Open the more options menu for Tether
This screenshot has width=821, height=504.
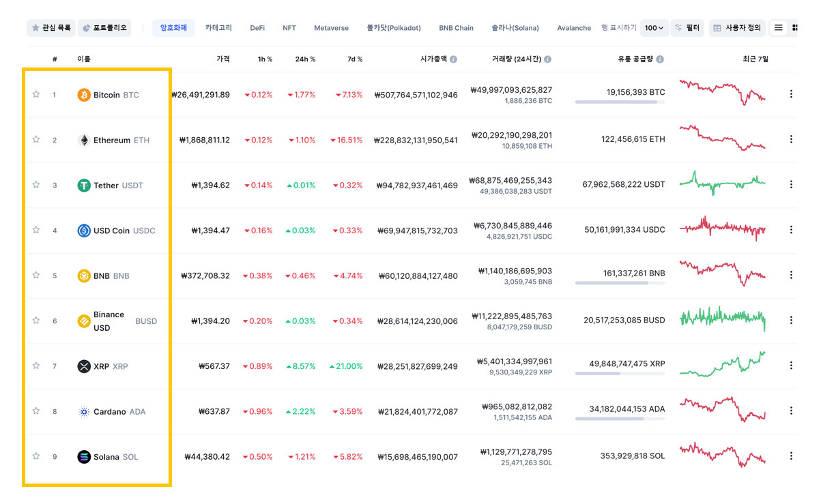click(x=791, y=184)
